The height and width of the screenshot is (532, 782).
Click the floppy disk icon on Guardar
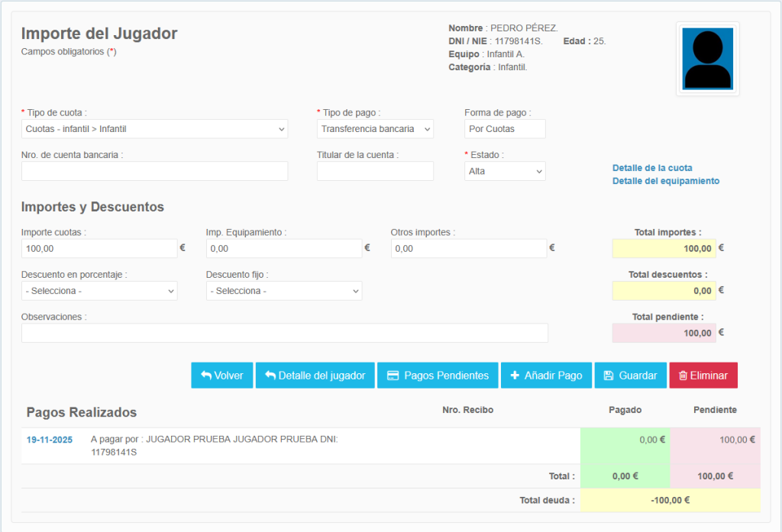click(609, 376)
